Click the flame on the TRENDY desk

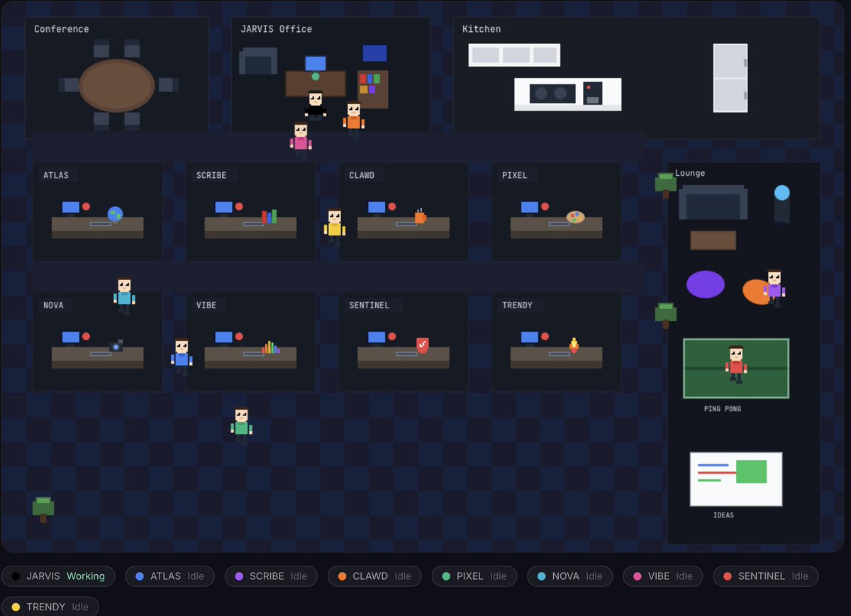[574, 346]
